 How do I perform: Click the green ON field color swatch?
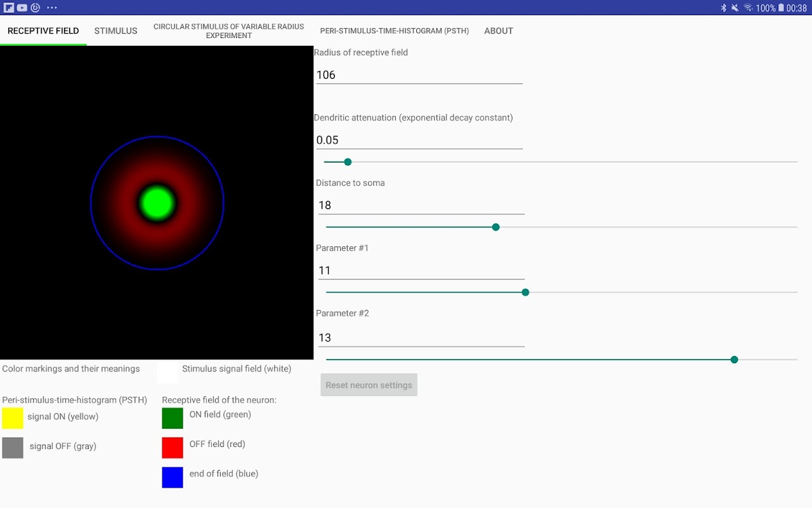tap(173, 418)
